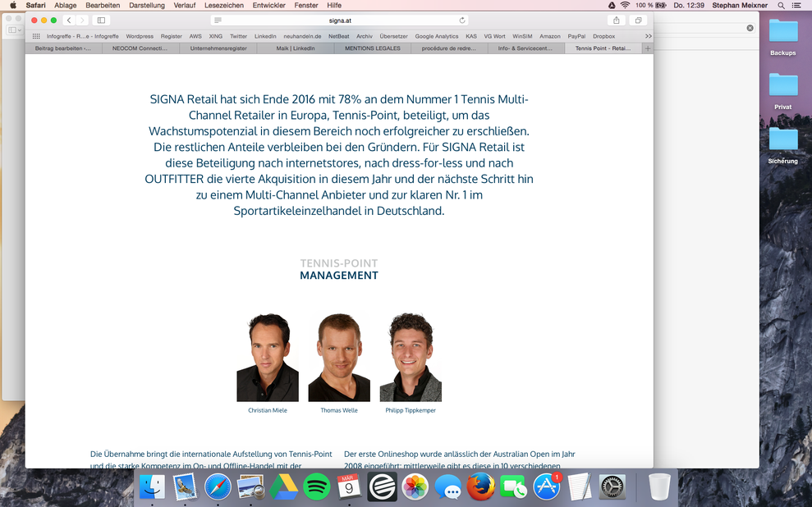Click Thomas Welle's portrait photo
This screenshot has height=507, width=812.
point(339,357)
